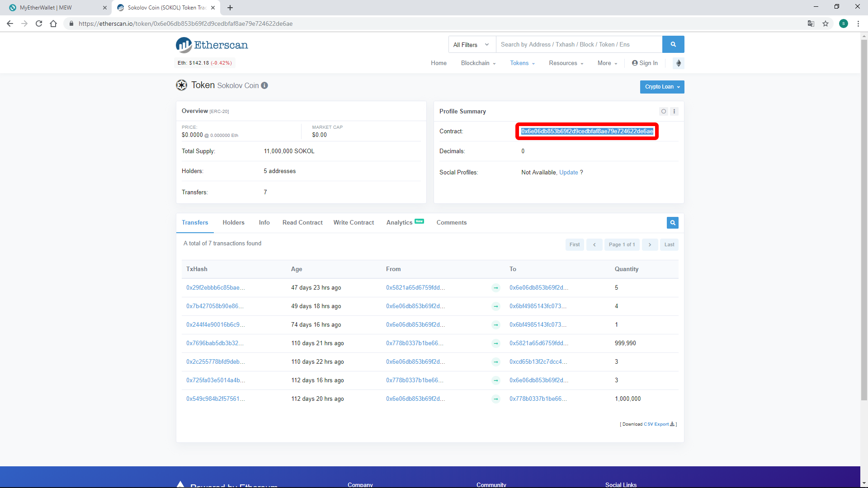The height and width of the screenshot is (488, 868).
Task: Open the Read Contract tab
Action: point(302,223)
